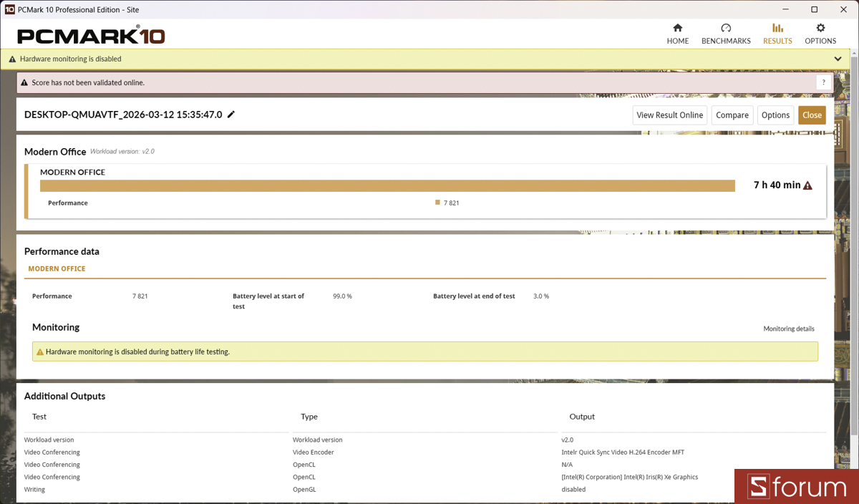Click the Compare button
This screenshot has height=504, width=859.
[x=732, y=115]
